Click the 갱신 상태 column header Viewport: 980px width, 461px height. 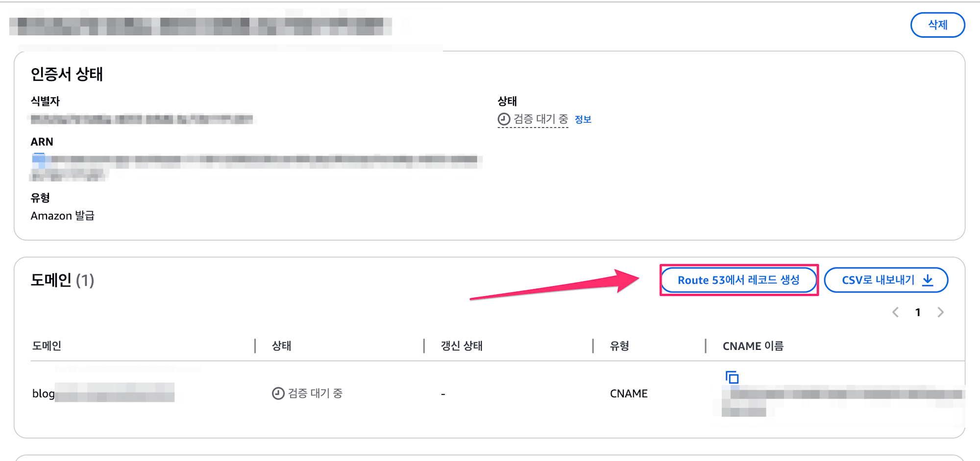pos(462,346)
